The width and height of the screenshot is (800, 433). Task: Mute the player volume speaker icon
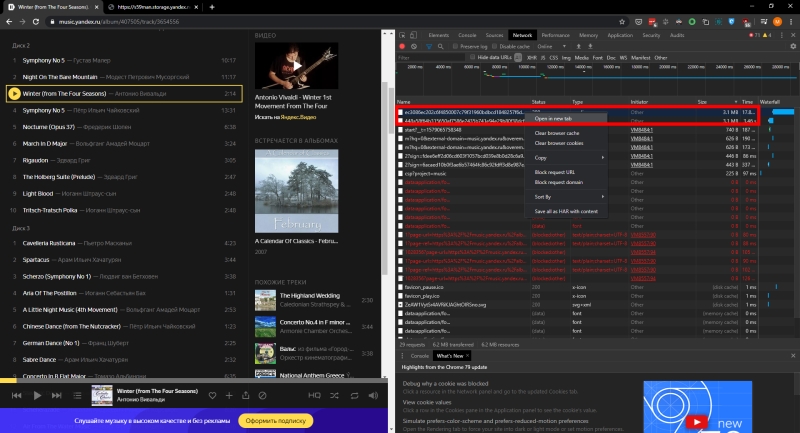coord(373,395)
